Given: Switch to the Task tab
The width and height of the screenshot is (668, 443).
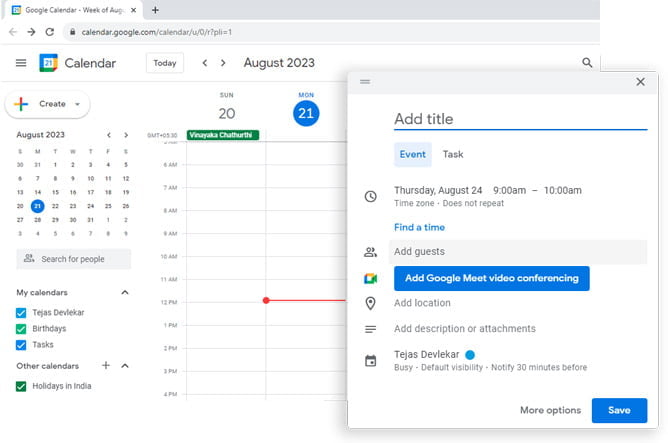Looking at the screenshot, I should pos(453,155).
